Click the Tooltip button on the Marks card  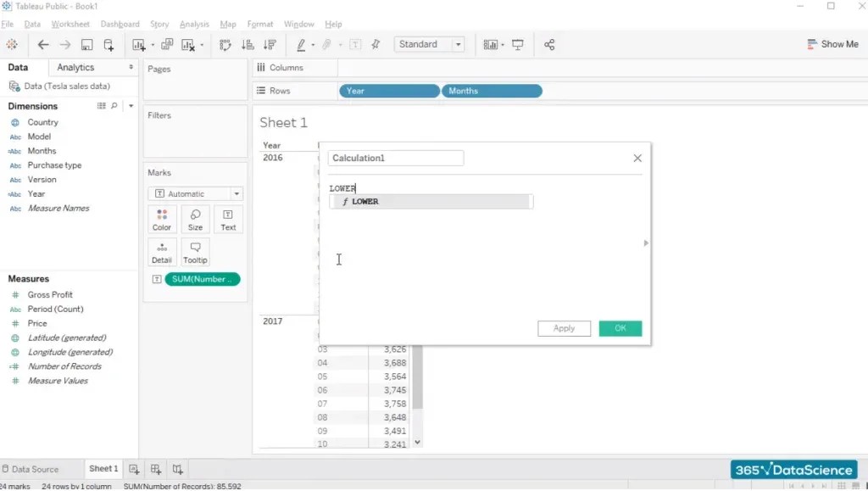pyautogui.click(x=195, y=251)
